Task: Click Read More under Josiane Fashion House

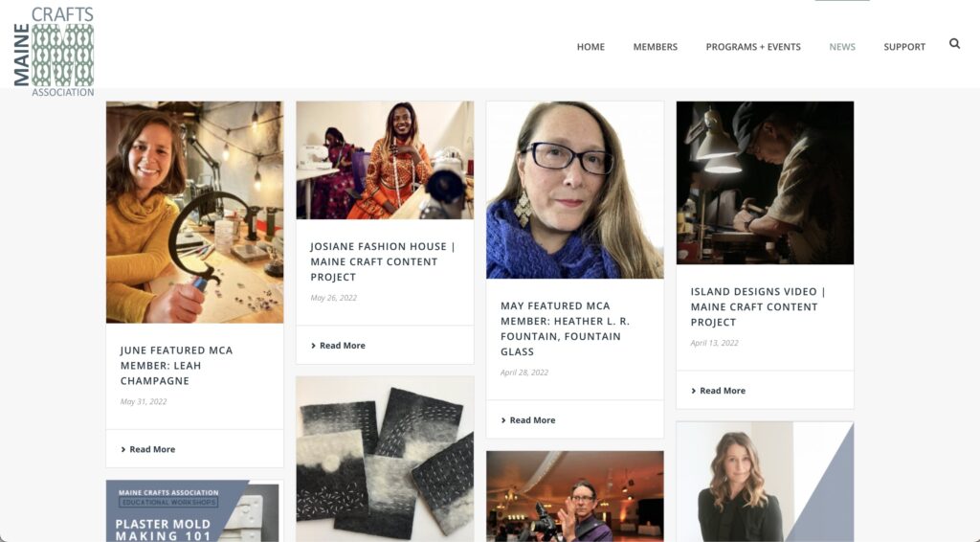Action: (342, 346)
